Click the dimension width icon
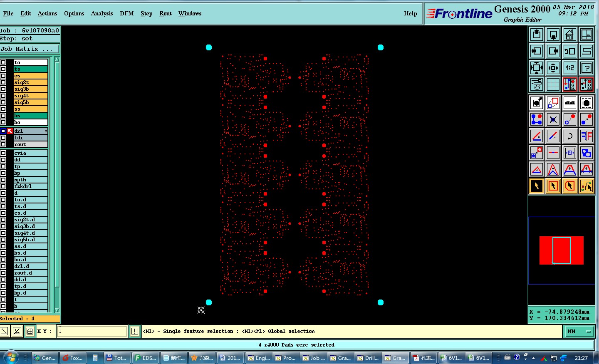The image size is (599, 364). coord(570,153)
